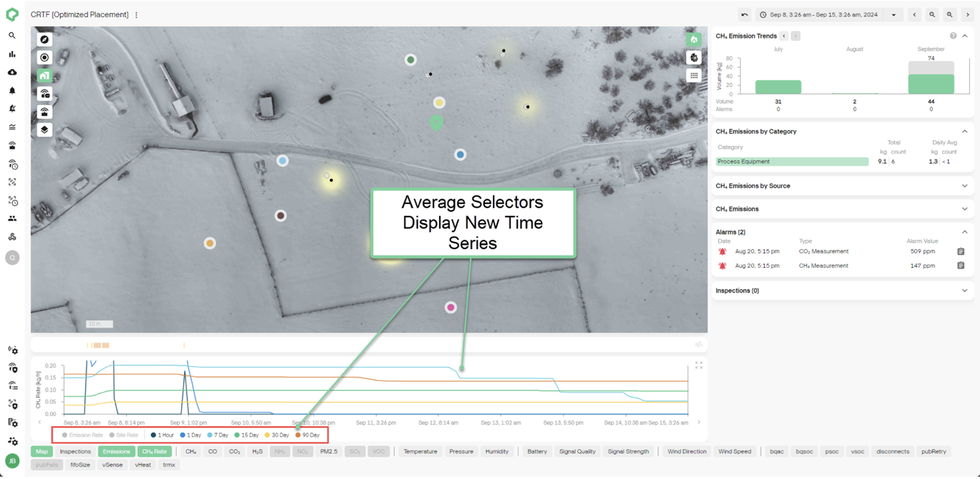Image resolution: width=980 pixels, height=479 pixels.
Task: Open CO₂ alarm clipboard icon
Action: tap(961, 251)
